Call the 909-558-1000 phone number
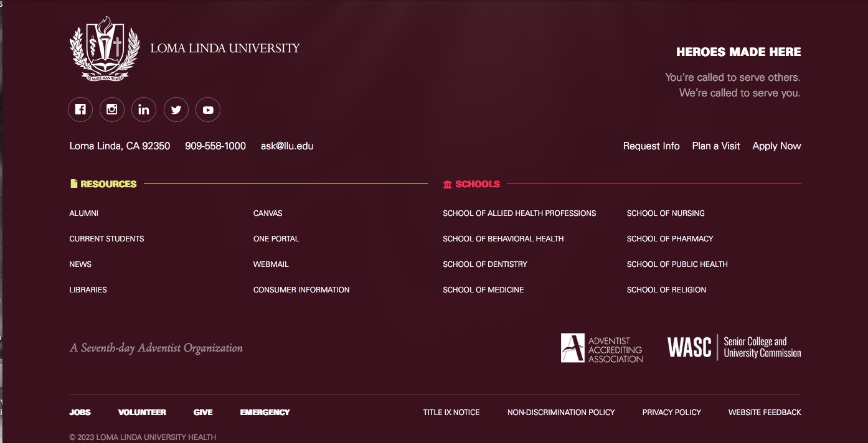The width and height of the screenshot is (868, 443). point(215,146)
